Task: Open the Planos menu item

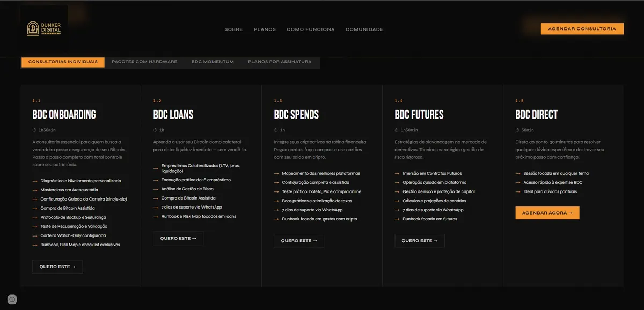Action: point(265,29)
